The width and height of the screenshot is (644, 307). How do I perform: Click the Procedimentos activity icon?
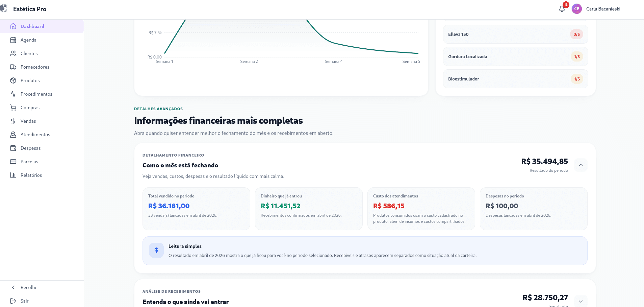pyautogui.click(x=13, y=94)
